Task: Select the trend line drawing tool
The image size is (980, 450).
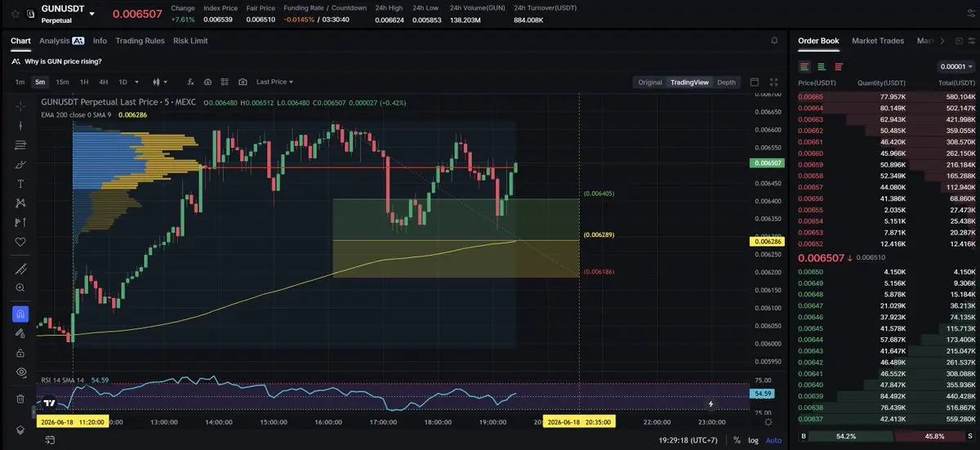Action: (x=20, y=125)
